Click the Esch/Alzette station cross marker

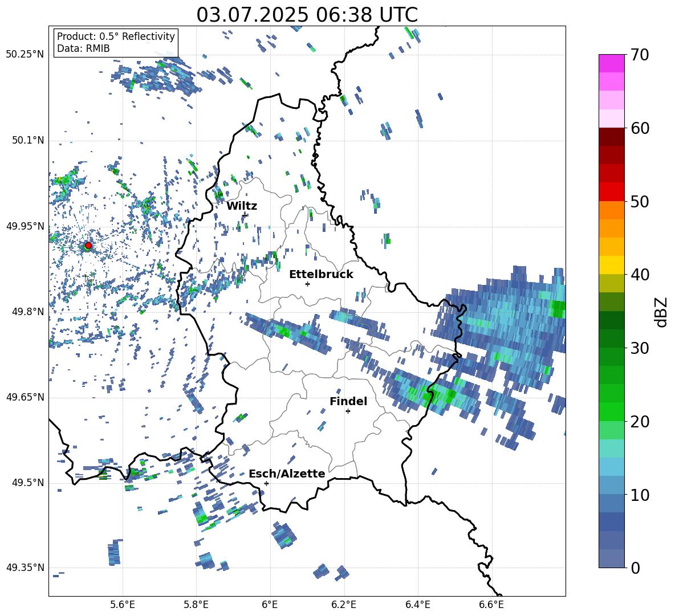[x=266, y=483]
